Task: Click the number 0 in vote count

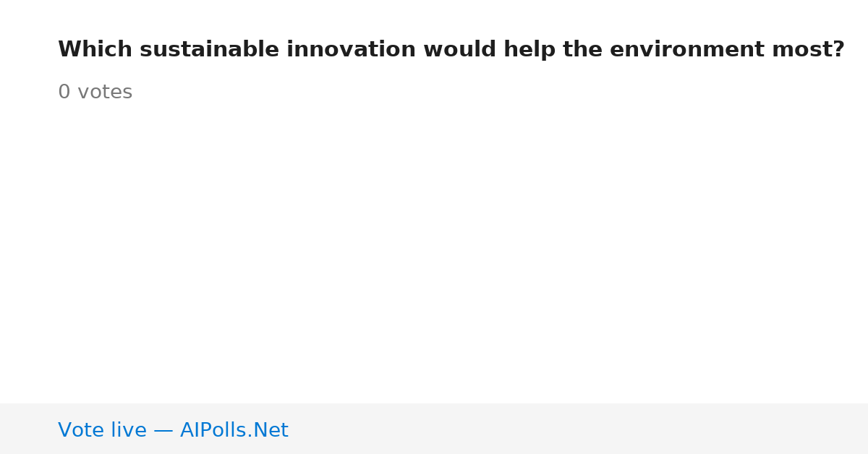Action: [64, 93]
